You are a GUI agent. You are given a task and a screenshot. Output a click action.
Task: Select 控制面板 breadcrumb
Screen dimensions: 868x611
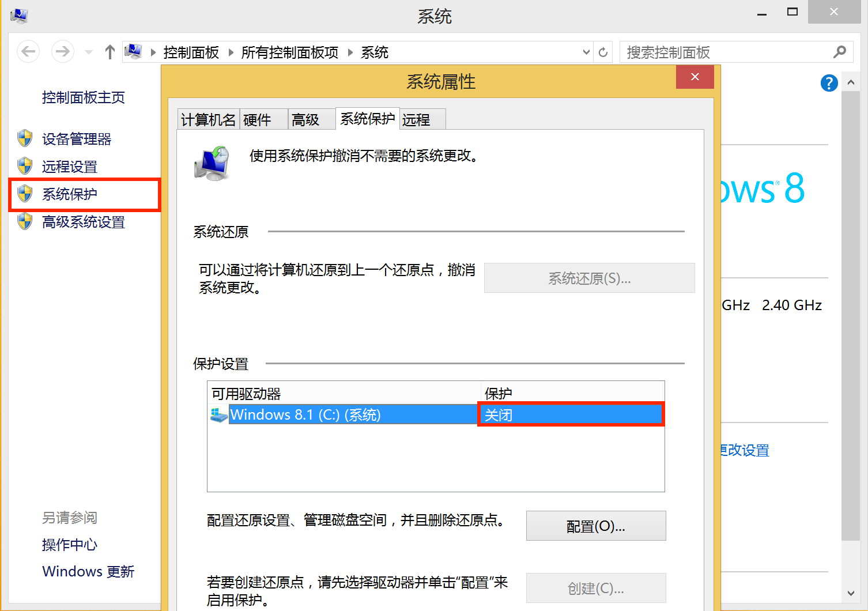pyautogui.click(x=191, y=52)
